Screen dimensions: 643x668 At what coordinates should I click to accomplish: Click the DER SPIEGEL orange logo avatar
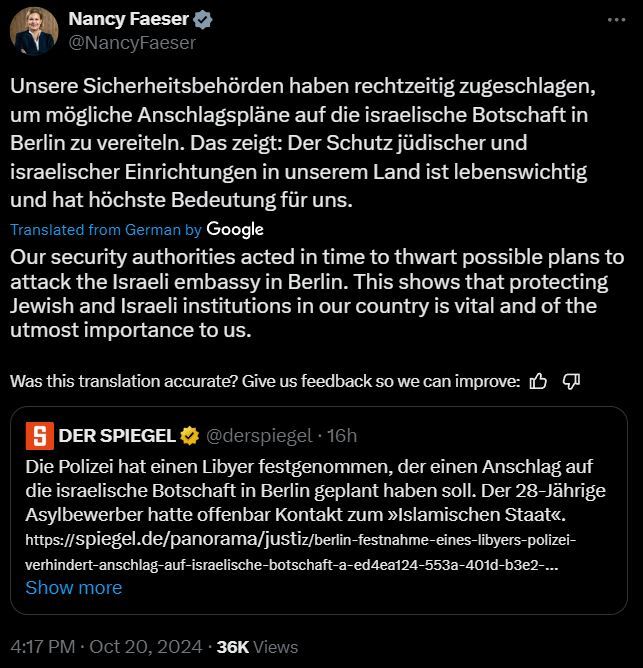point(40,436)
